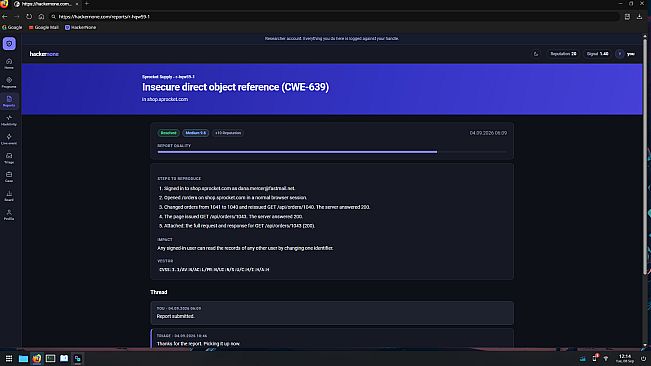Open the taskbar application launcher grid
Image resolution: width=651 pixels, height=366 pixels.
pos(9,359)
